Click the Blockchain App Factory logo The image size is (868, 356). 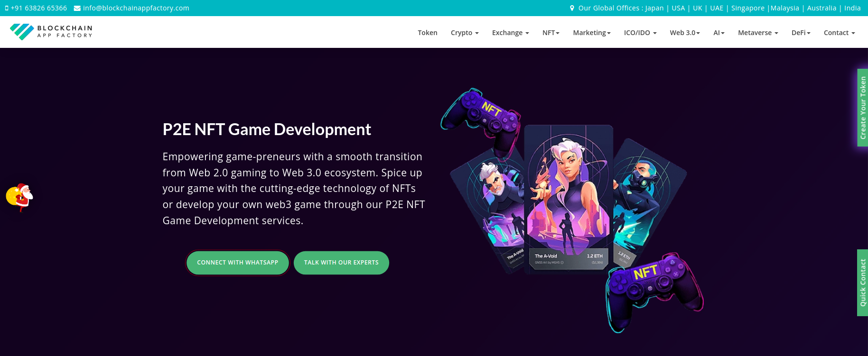[51, 32]
